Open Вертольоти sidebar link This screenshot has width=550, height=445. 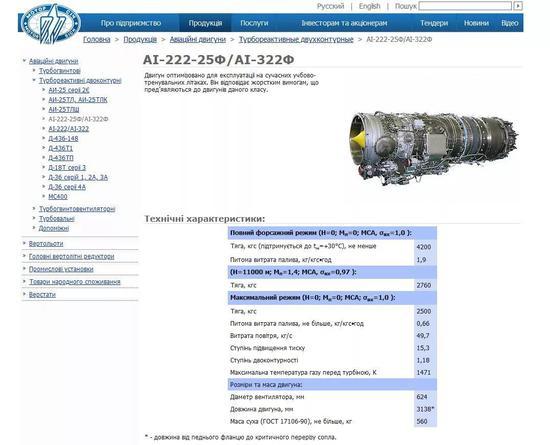(x=46, y=244)
